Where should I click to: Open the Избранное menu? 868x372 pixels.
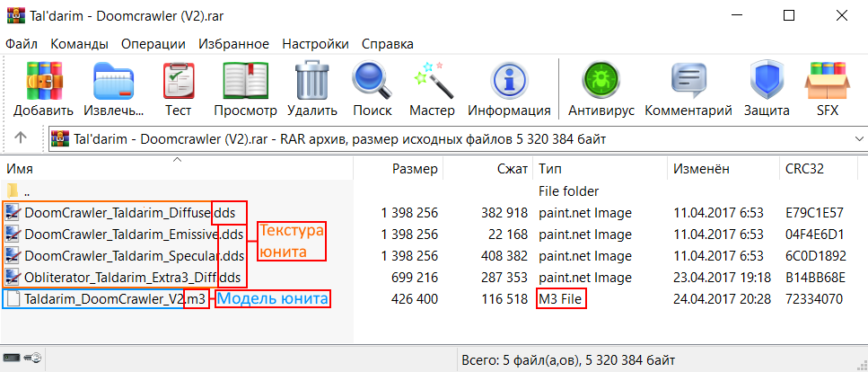(x=233, y=44)
